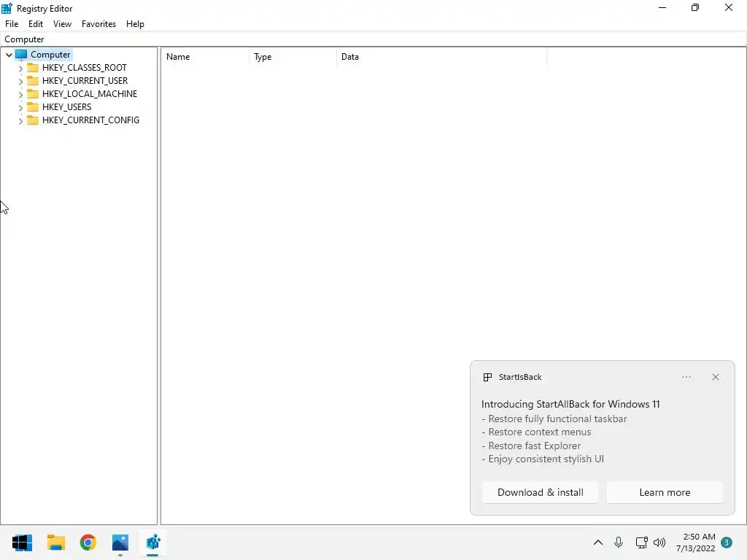Select HKEY_LOCAL_MACHINE text label
The height and width of the screenshot is (560, 747).
[90, 94]
